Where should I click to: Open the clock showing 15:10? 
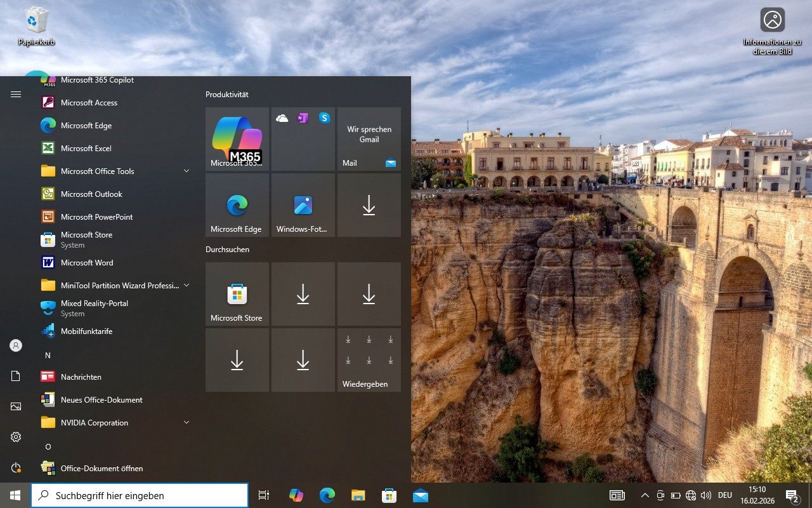point(757,495)
